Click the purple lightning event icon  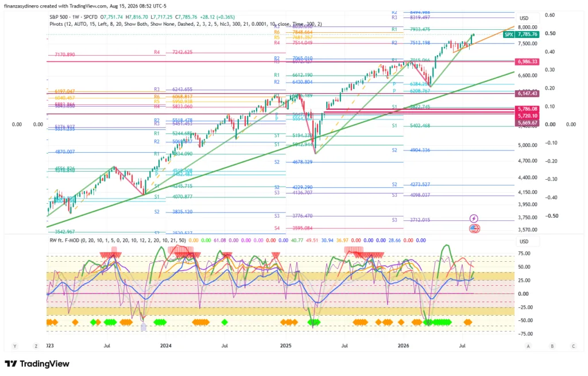(x=474, y=219)
